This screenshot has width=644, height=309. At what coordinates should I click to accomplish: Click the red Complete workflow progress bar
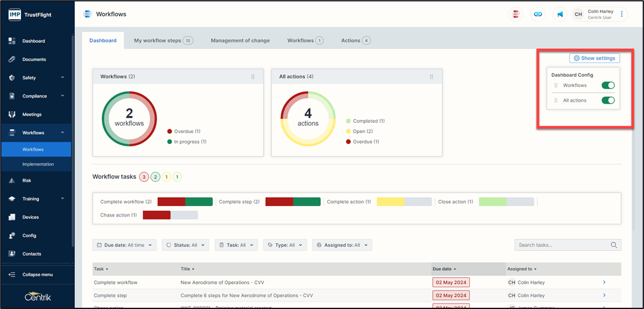(171, 202)
